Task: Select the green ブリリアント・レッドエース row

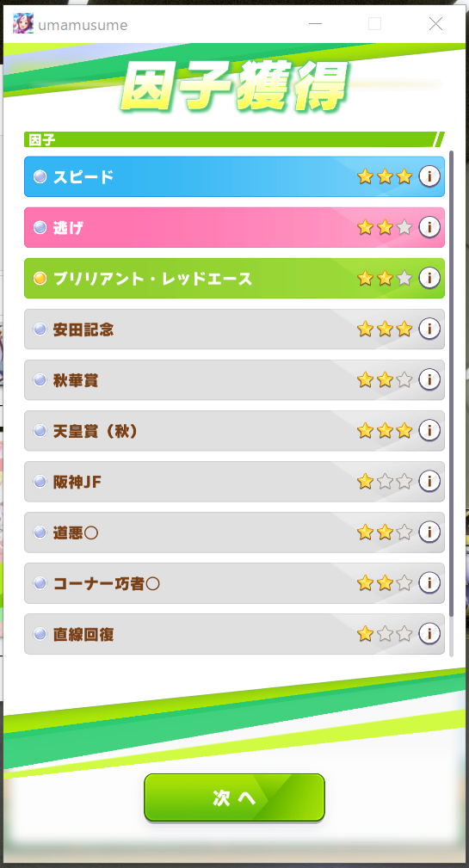Action: (x=234, y=278)
